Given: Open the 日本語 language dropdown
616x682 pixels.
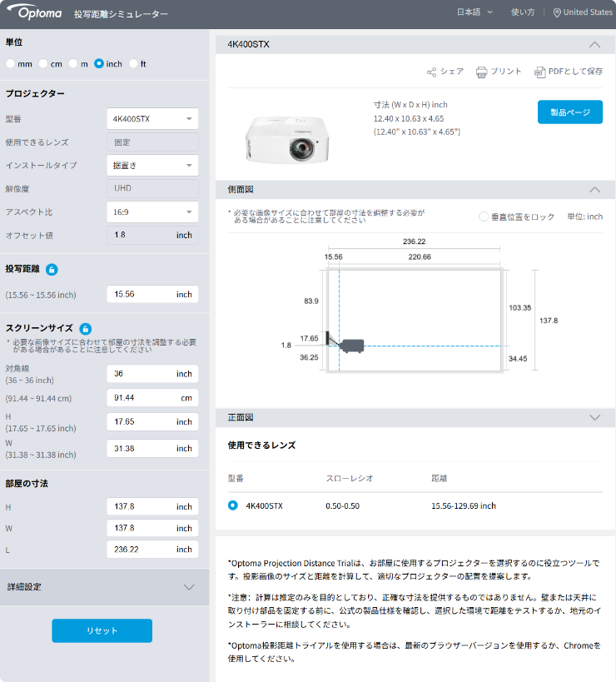Looking at the screenshot, I should pos(474,12).
